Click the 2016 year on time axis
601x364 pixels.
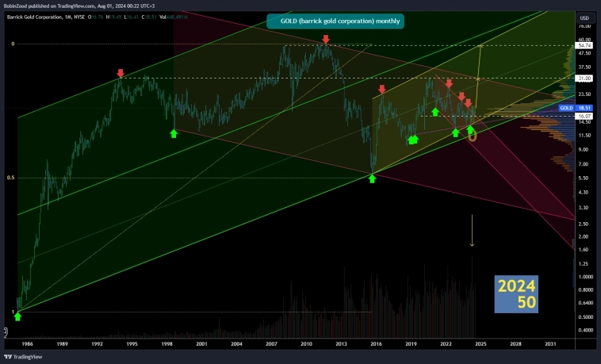[x=376, y=343]
